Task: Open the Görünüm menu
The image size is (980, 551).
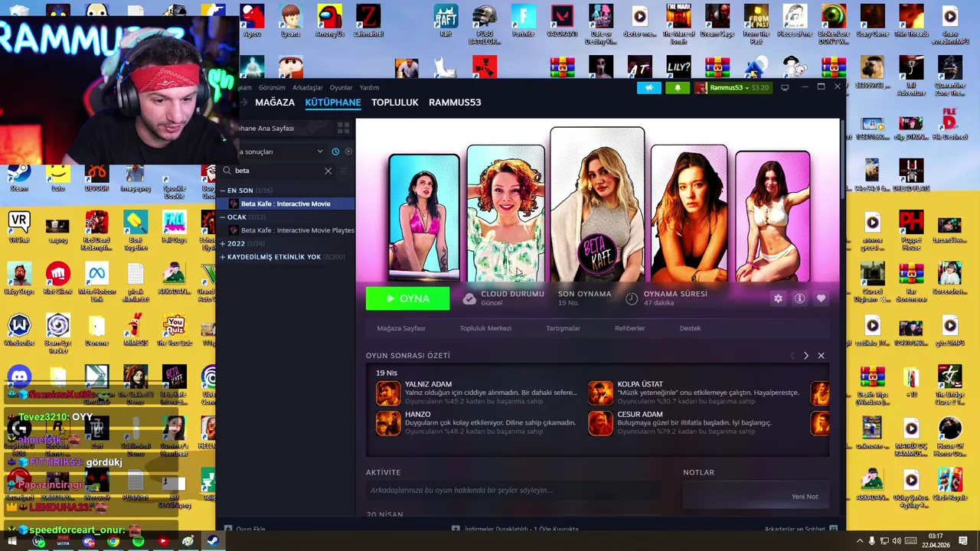Action: [x=272, y=88]
